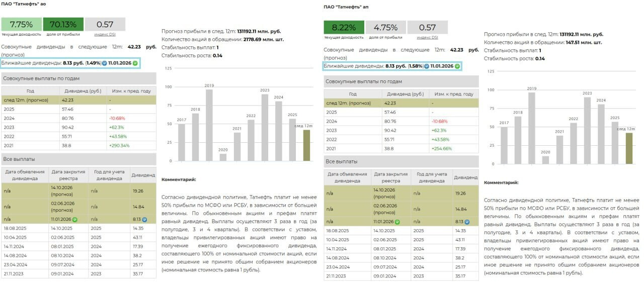Select the 2023 bar in Татнефть ап chart
The width and height of the screenshot is (644, 283).
tap(587, 131)
